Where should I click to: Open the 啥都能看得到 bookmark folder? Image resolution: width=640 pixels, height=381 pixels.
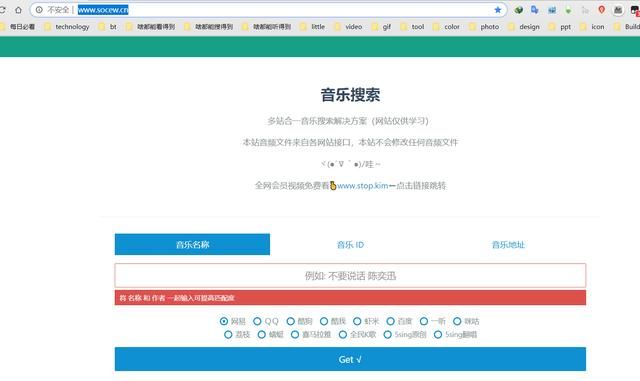151,27
